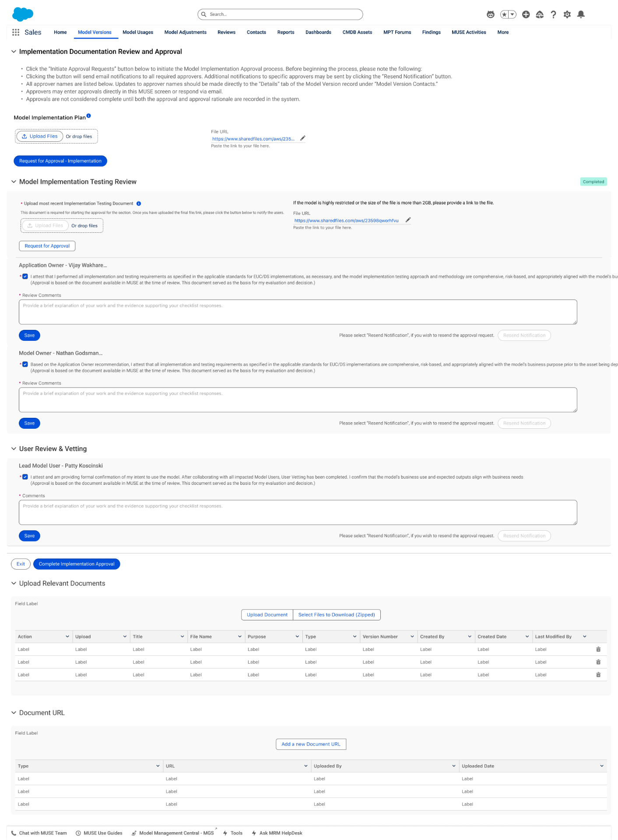This screenshot has width=618, height=840.
Task: Open the favorites list dropdown arrow
Action: tap(513, 14)
